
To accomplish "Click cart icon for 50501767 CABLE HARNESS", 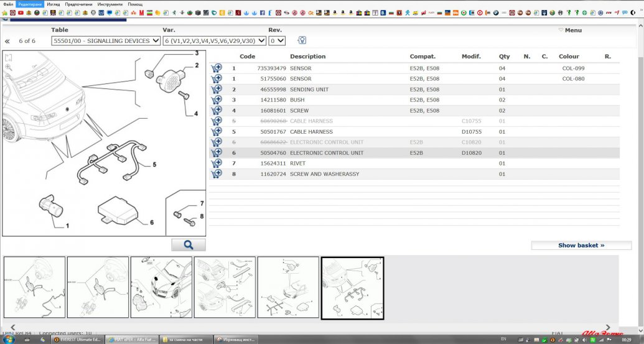I will [x=217, y=132].
